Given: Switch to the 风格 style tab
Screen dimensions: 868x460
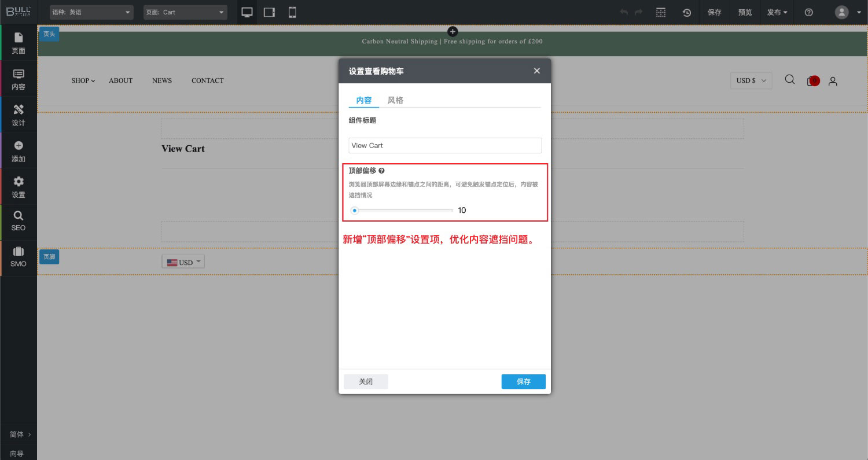Looking at the screenshot, I should 395,100.
